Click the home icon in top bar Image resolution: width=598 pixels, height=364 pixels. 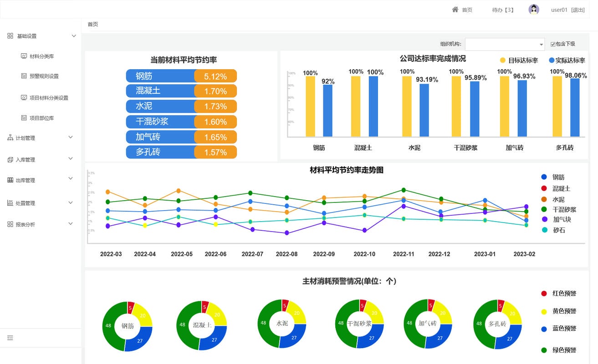pos(455,10)
